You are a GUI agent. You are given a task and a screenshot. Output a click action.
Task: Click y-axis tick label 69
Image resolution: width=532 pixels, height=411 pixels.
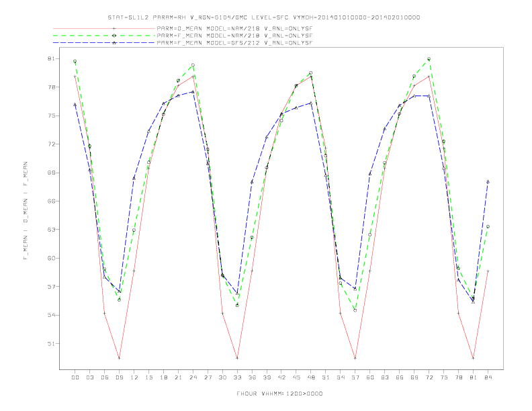pos(50,173)
